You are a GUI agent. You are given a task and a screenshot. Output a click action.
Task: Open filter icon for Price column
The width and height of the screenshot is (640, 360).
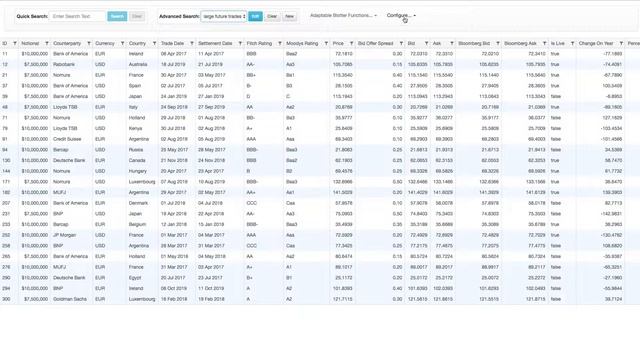click(x=351, y=43)
